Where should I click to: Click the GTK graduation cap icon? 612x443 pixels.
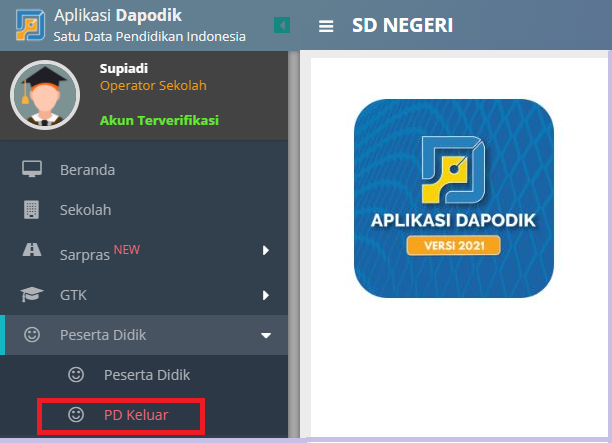pos(32,294)
